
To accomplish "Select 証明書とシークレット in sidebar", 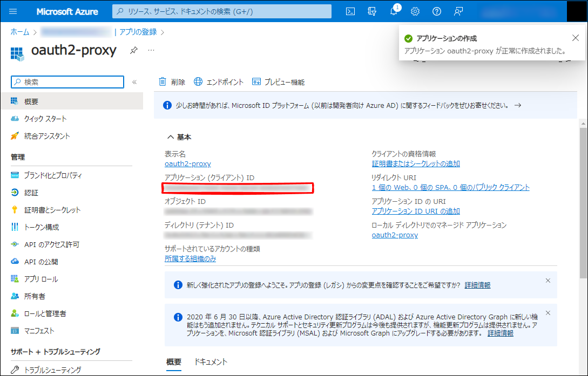I will (52, 210).
